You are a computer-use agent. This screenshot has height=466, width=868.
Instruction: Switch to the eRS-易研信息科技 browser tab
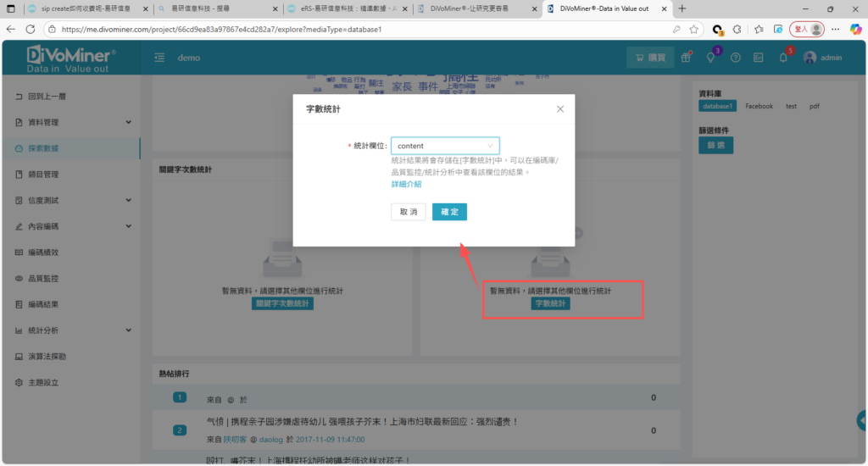point(344,8)
